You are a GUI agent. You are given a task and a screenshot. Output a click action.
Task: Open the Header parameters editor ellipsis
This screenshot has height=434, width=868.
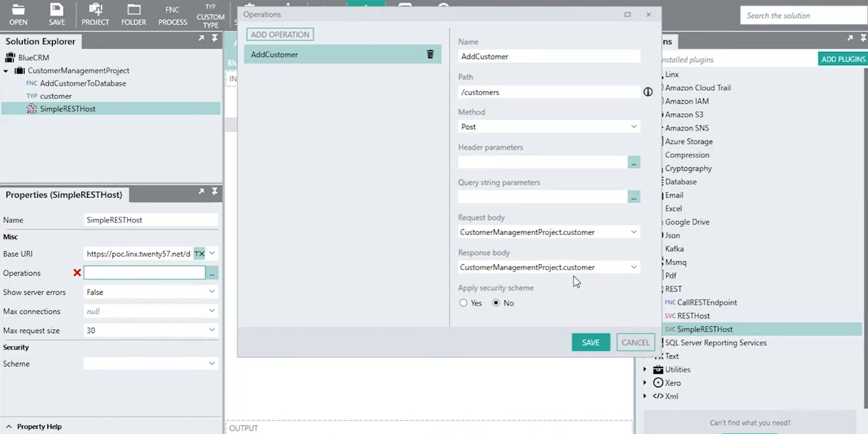(x=634, y=162)
